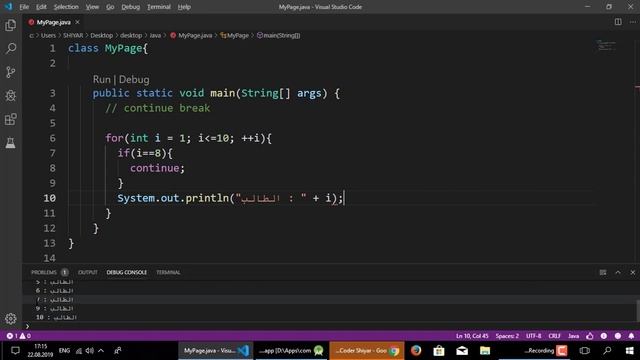The height and width of the screenshot is (360, 640).
Task: Open the Go menu
Action: tap(110, 7)
